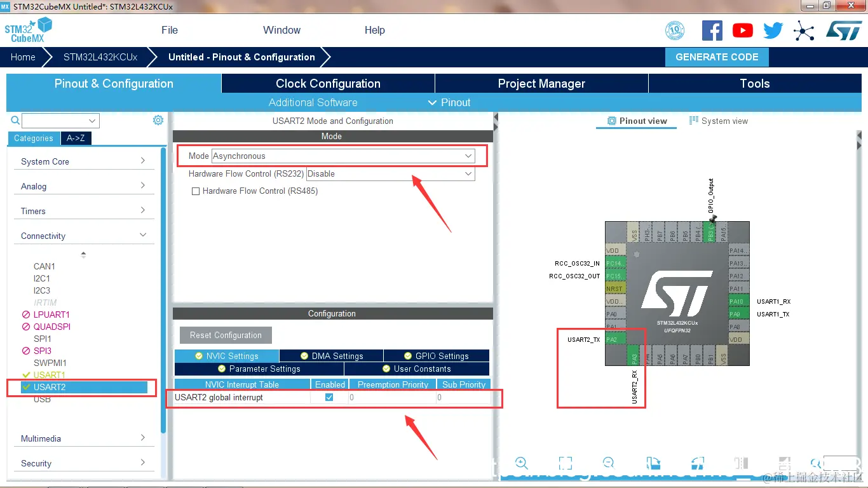
Task: Click the fit-to-screen frame icon
Action: tap(565, 463)
